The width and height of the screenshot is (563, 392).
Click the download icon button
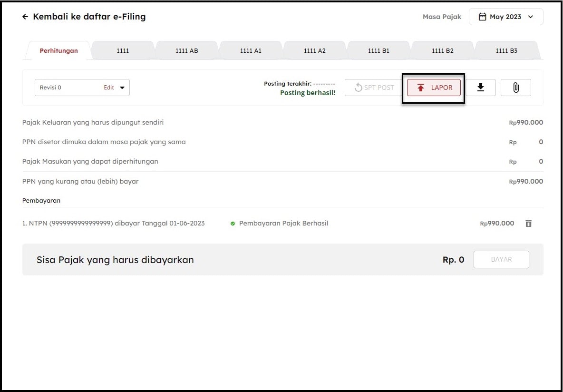tap(480, 88)
